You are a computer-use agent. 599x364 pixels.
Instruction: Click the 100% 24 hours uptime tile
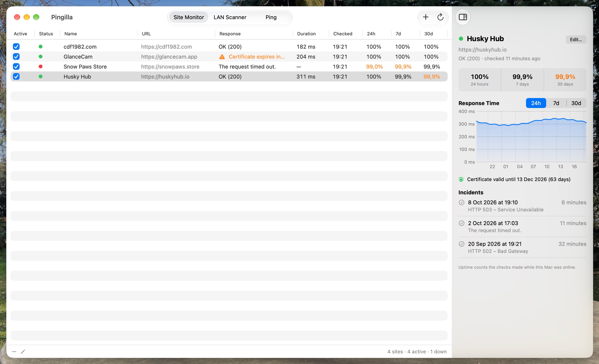point(479,80)
